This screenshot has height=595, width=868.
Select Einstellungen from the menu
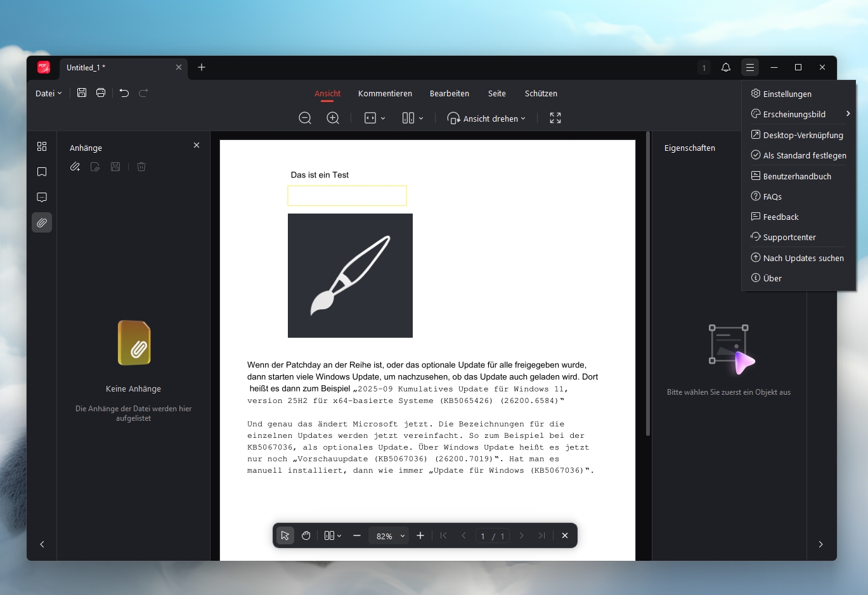click(x=787, y=94)
